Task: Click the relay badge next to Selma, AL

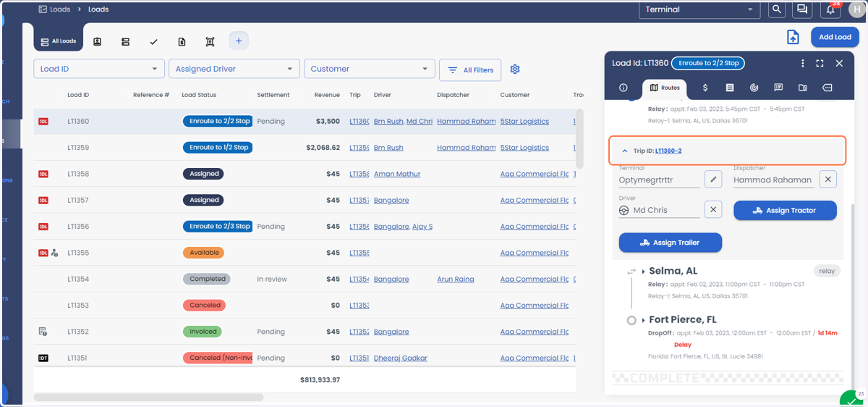Action: pos(827,271)
